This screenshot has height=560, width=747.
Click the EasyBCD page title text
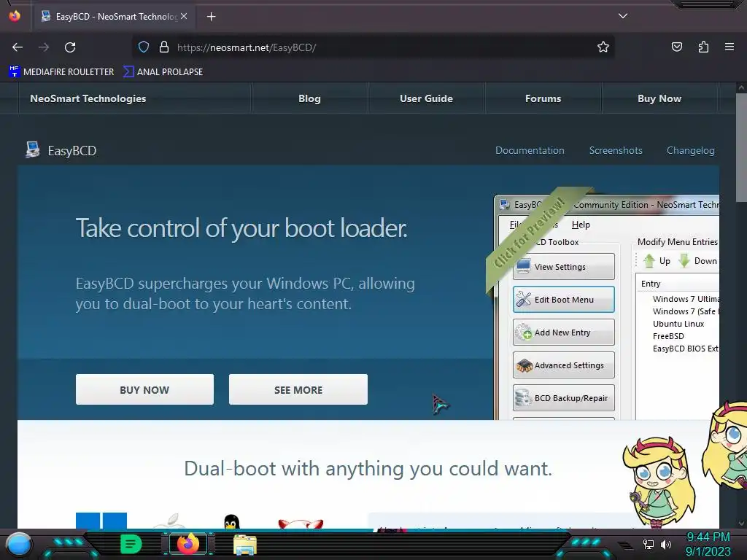point(72,151)
